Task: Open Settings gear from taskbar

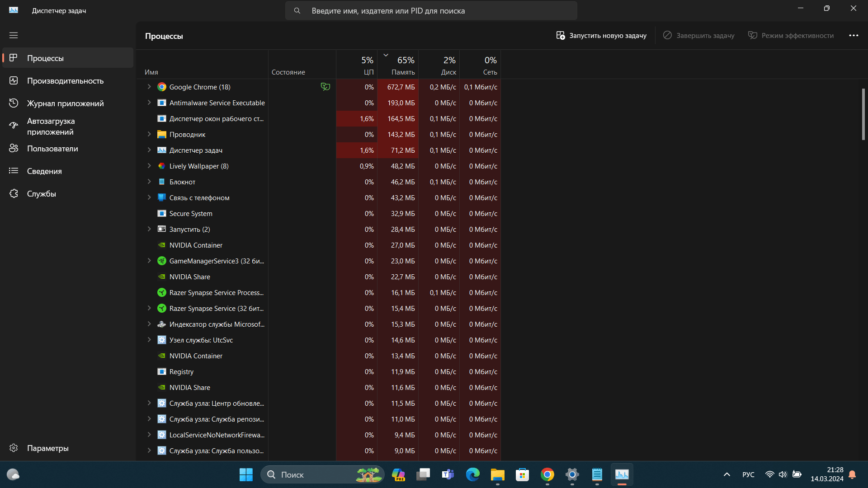Action: tap(572, 474)
